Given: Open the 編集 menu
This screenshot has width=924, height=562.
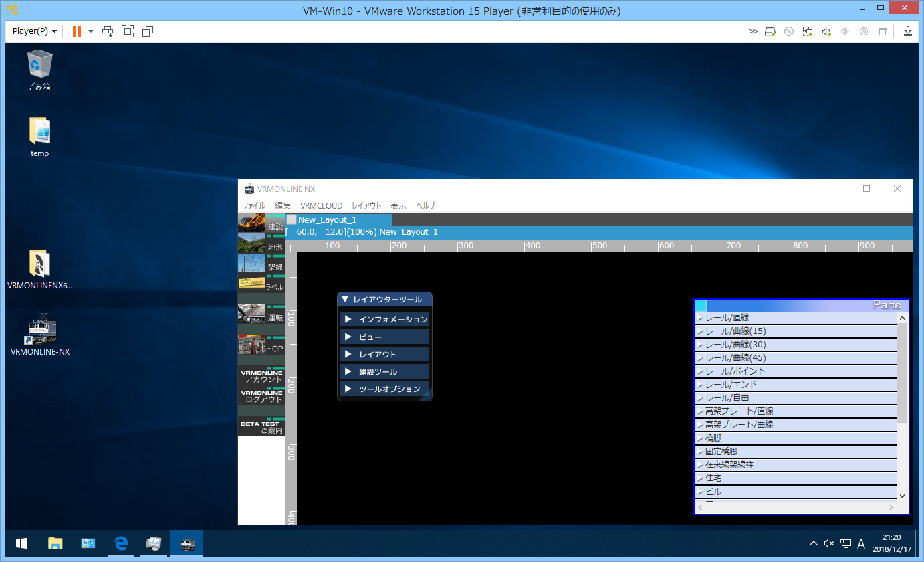Looking at the screenshot, I should tap(283, 206).
